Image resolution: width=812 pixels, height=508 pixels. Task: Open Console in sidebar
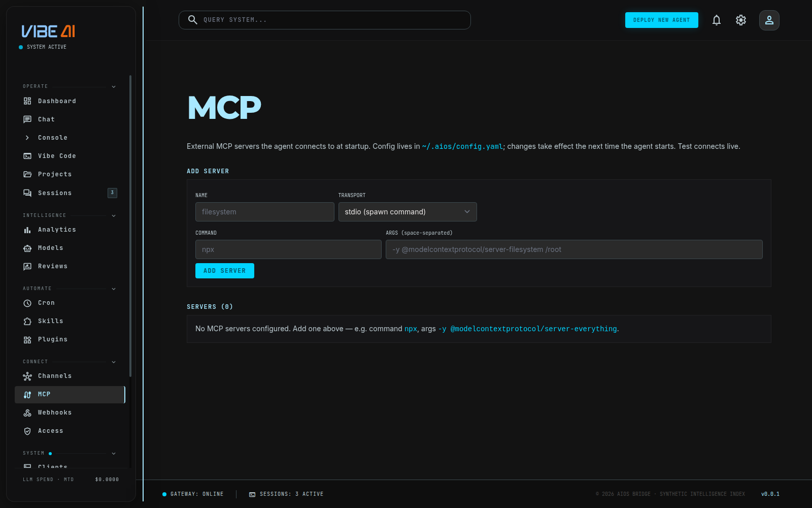pyautogui.click(x=70, y=138)
